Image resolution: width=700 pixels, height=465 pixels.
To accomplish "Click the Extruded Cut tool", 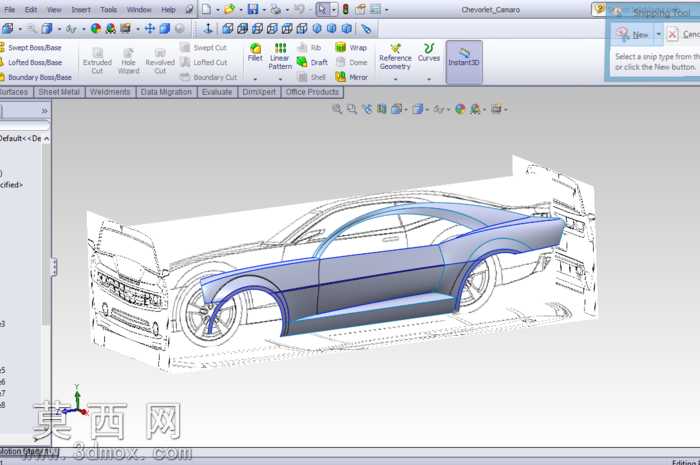I will (x=97, y=61).
